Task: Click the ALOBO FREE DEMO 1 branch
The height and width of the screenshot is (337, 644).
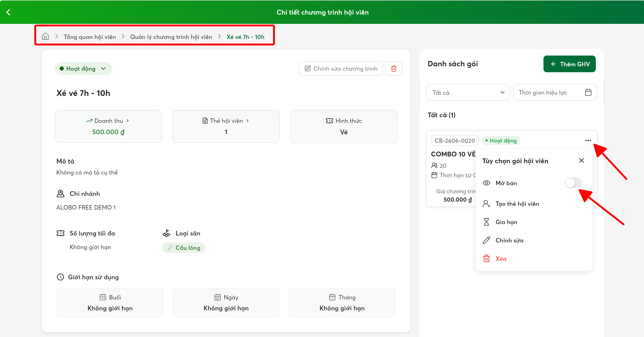Action: [86, 207]
